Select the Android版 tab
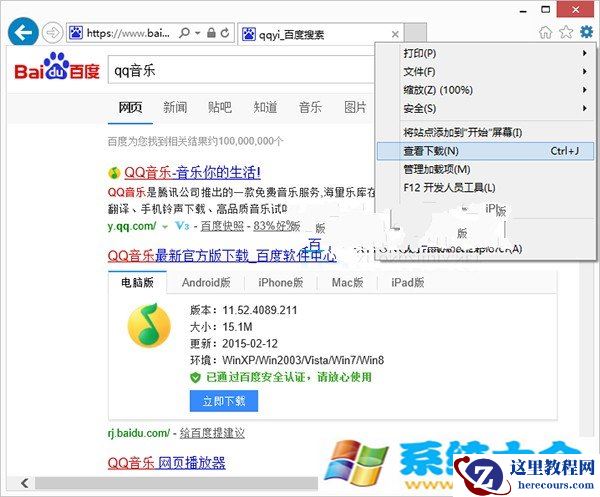This screenshot has width=600, height=497. point(206,282)
